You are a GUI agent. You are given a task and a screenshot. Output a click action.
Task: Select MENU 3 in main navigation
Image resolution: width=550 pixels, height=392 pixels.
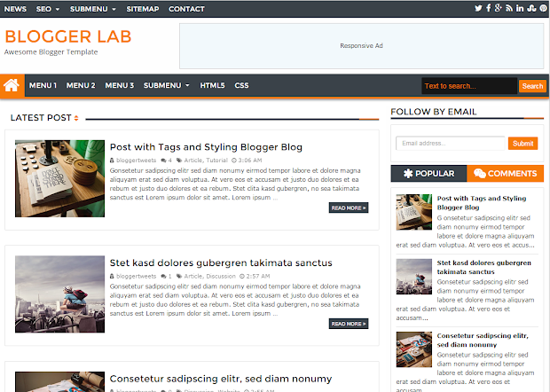coord(119,85)
